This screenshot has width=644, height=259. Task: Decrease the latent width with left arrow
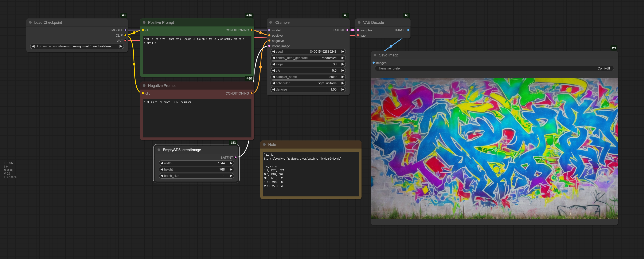click(x=162, y=163)
